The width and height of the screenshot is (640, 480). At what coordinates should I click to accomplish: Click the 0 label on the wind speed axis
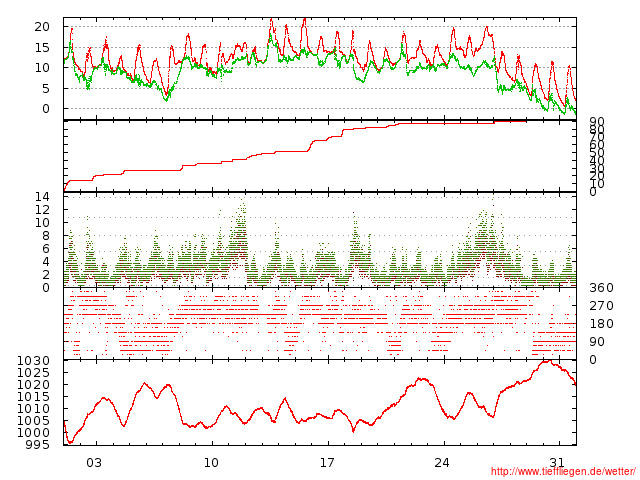tap(46, 288)
